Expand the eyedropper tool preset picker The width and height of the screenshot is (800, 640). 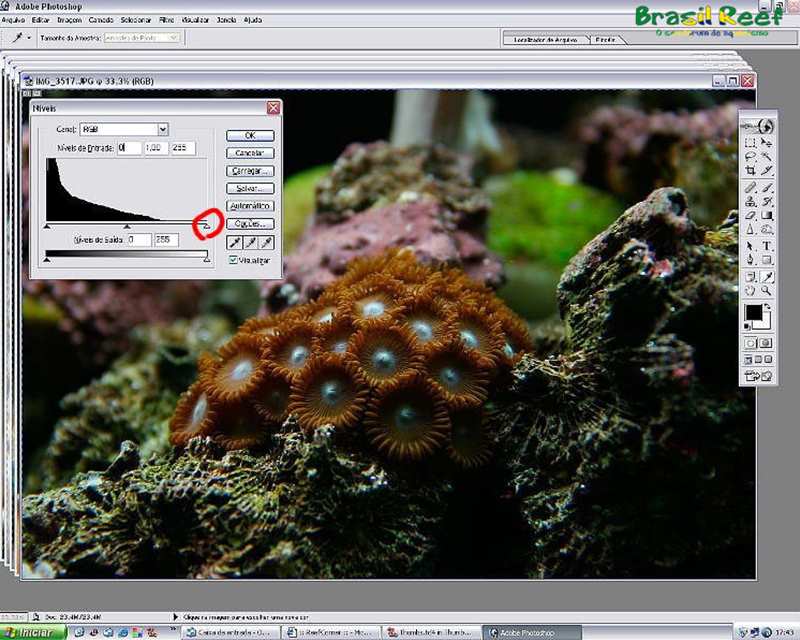click(29, 37)
